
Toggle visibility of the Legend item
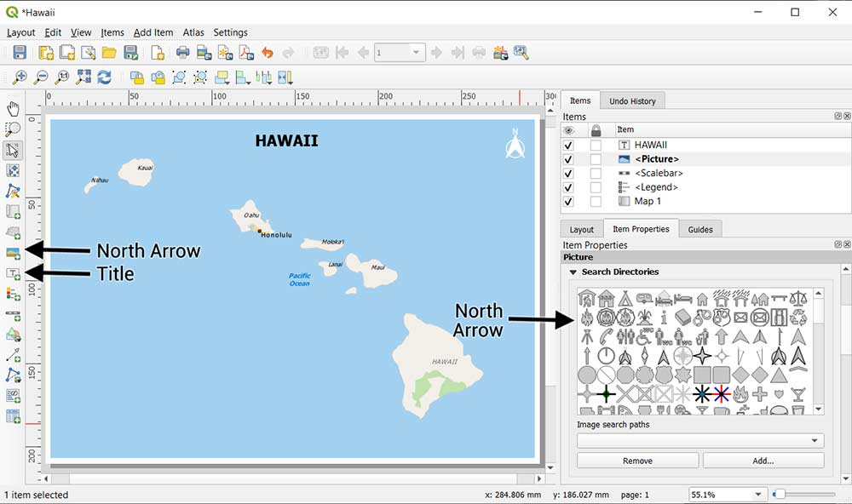(568, 187)
